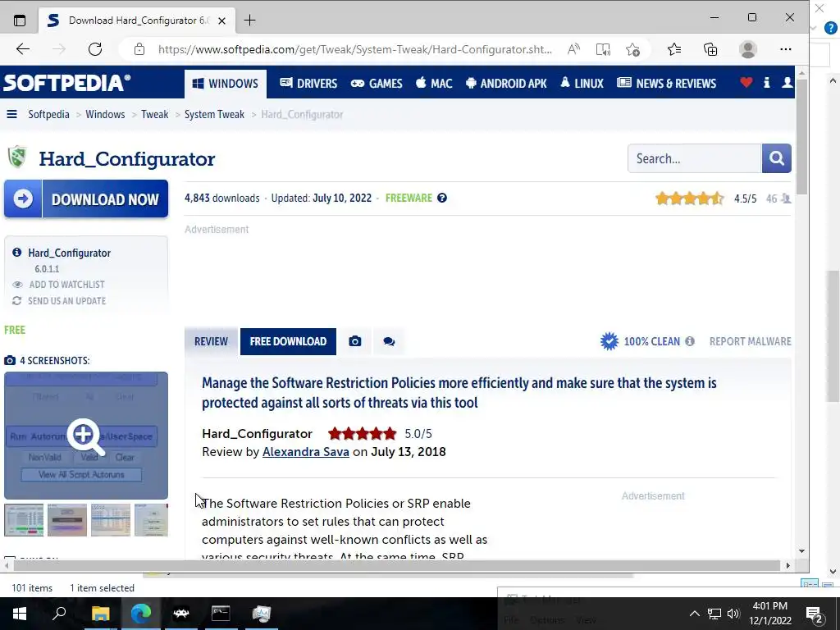The height and width of the screenshot is (630, 840).
Task: Click the page horizontal scrollbar
Action: pos(396,565)
